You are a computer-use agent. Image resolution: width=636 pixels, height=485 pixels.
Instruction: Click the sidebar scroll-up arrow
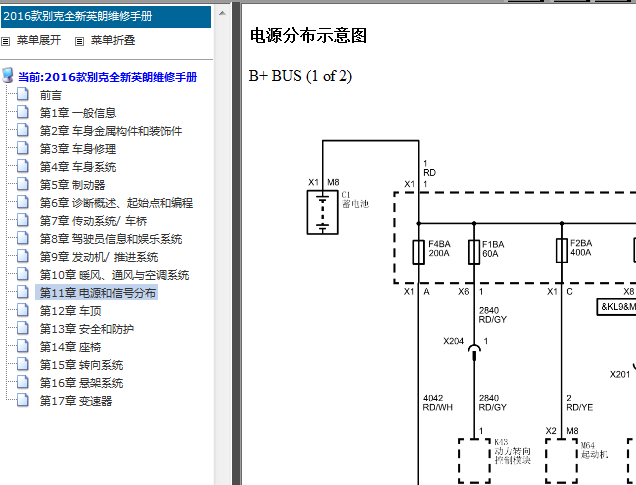[222, 13]
